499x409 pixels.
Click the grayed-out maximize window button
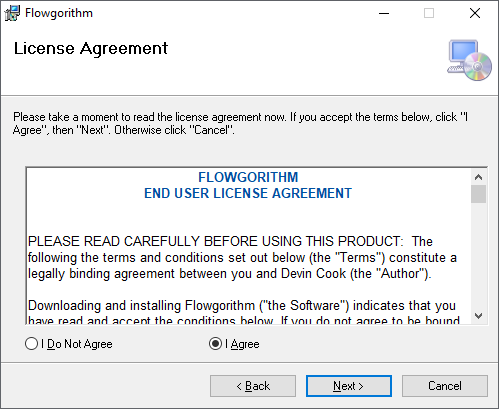429,13
